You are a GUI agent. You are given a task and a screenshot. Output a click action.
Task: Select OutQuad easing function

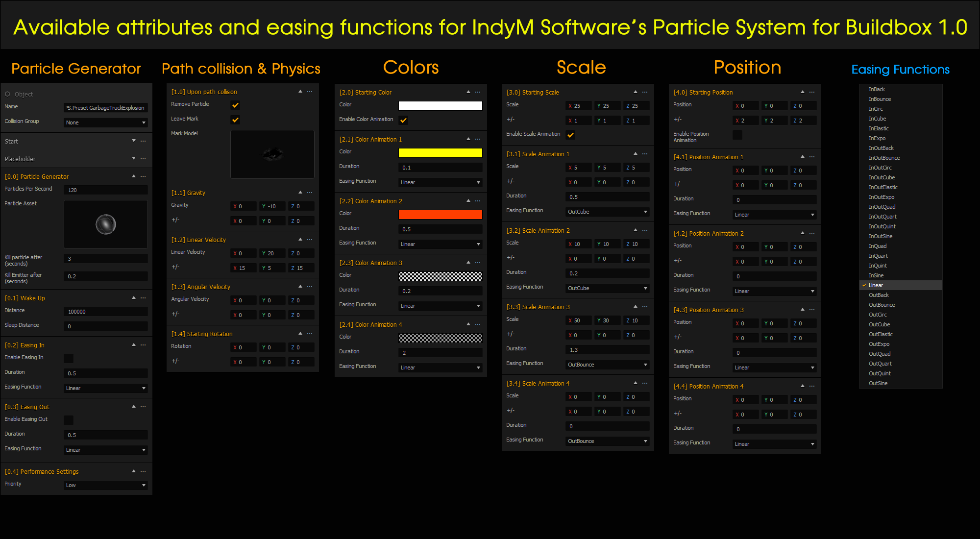[x=879, y=353]
